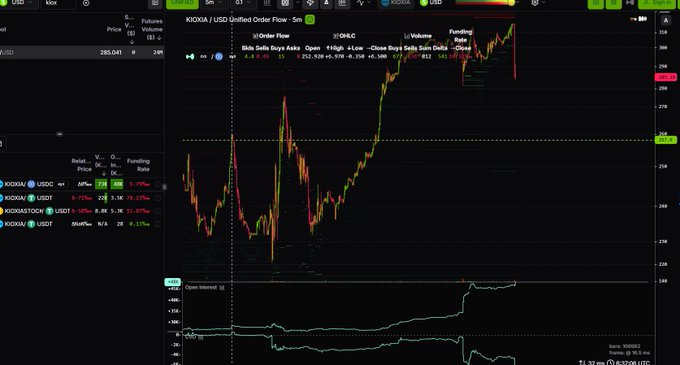Select the /USD row priced 285.041
The height and width of the screenshot is (365, 680).
(82, 52)
